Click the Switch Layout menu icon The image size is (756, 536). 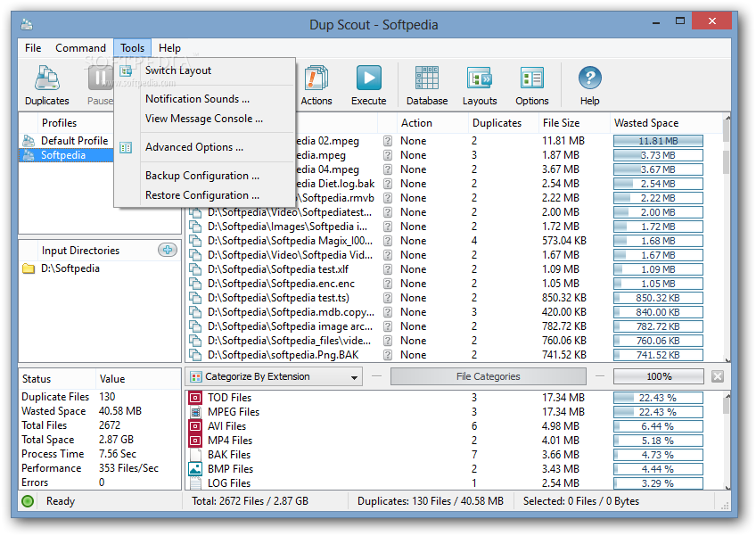pyautogui.click(x=126, y=71)
